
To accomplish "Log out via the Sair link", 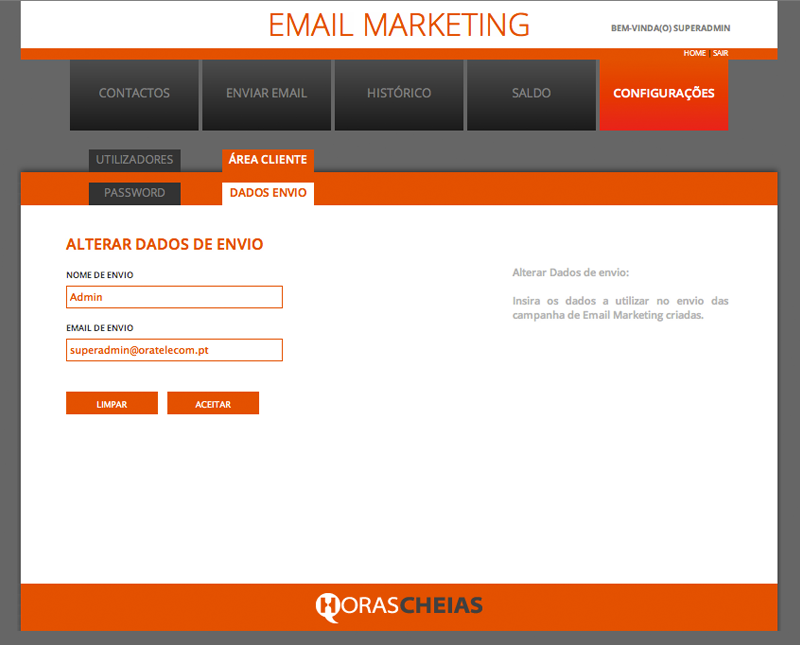I will point(720,53).
